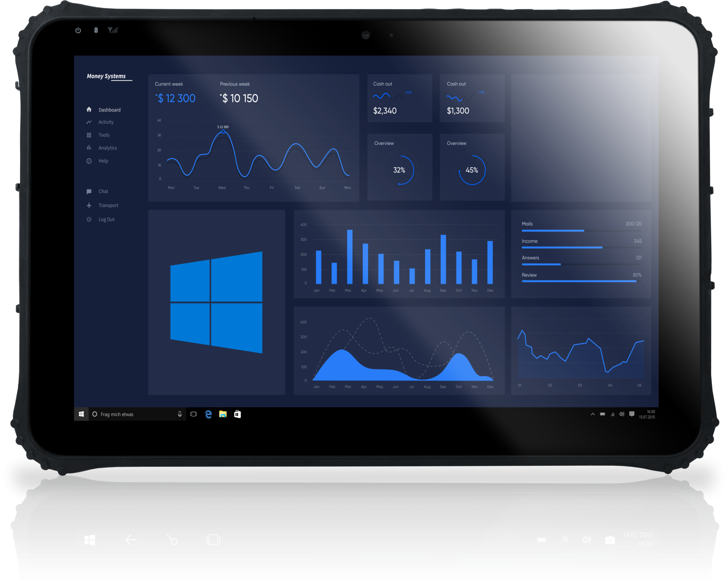Click the Income progress bar
The height and width of the screenshot is (584, 728).
[562, 247]
